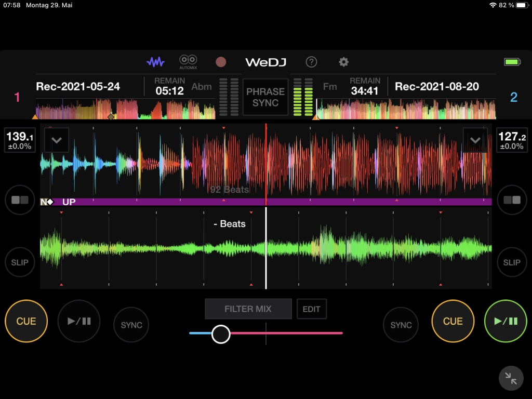
Task: Pause deck 2 with green play/pause button
Action: [x=506, y=321]
